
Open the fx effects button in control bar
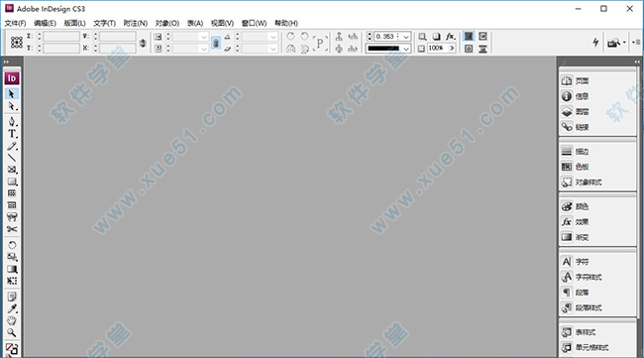(451, 36)
